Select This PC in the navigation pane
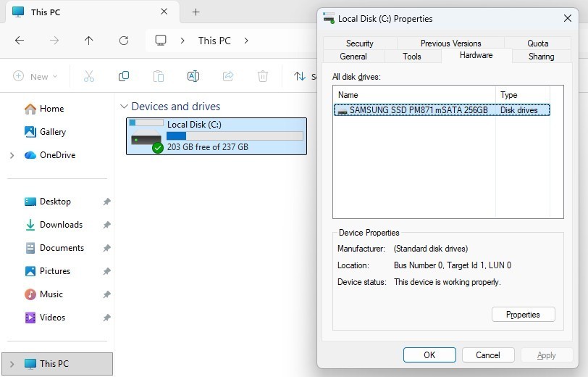Viewport: 588px width, 377px height. [57, 363]
